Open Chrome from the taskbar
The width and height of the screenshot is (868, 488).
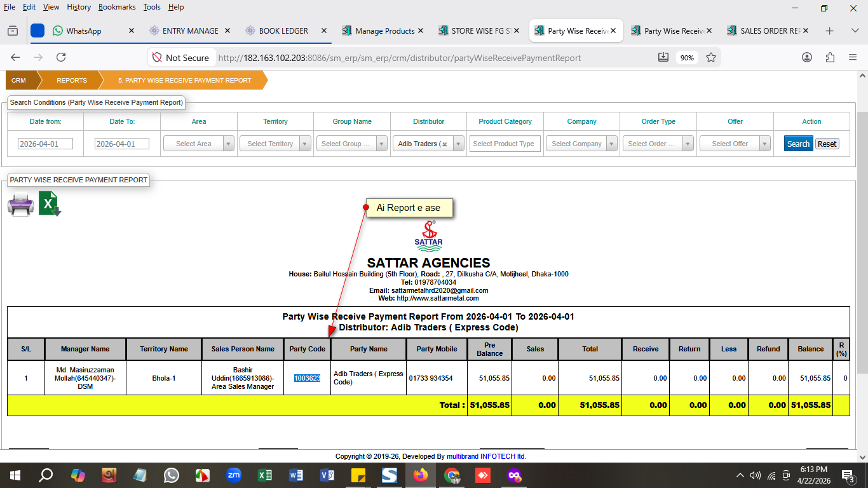(452, 475)
